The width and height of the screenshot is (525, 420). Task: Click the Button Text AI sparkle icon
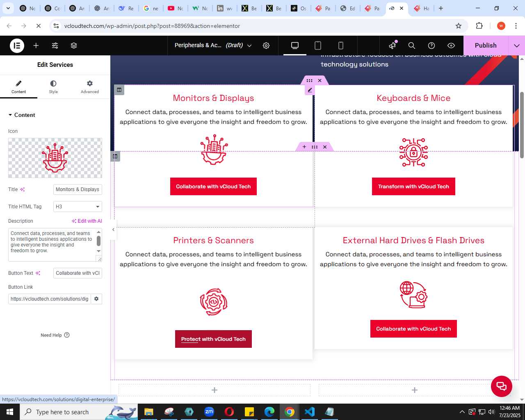point(38,273)
